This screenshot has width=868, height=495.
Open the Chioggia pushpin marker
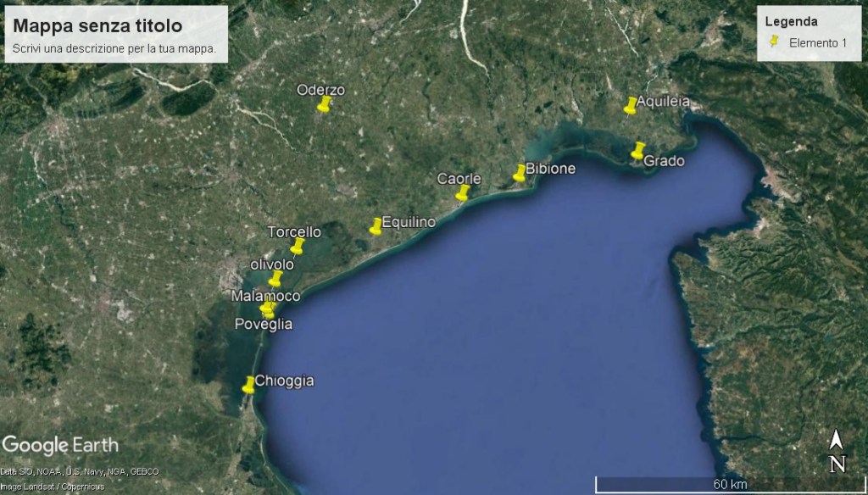[248, 385]
